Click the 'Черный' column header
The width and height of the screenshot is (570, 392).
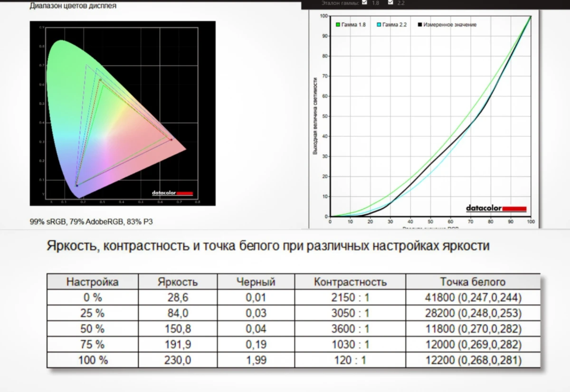pos(256,282)
